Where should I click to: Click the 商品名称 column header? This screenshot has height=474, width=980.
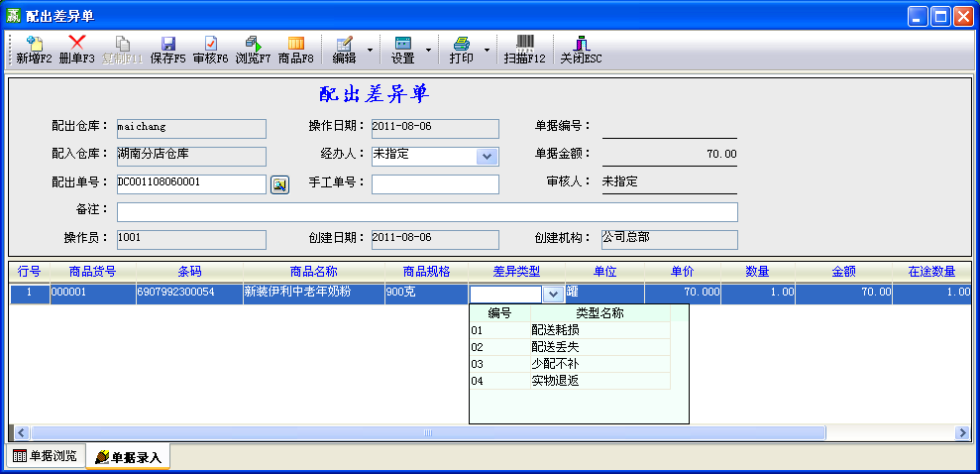pos(314,272)
